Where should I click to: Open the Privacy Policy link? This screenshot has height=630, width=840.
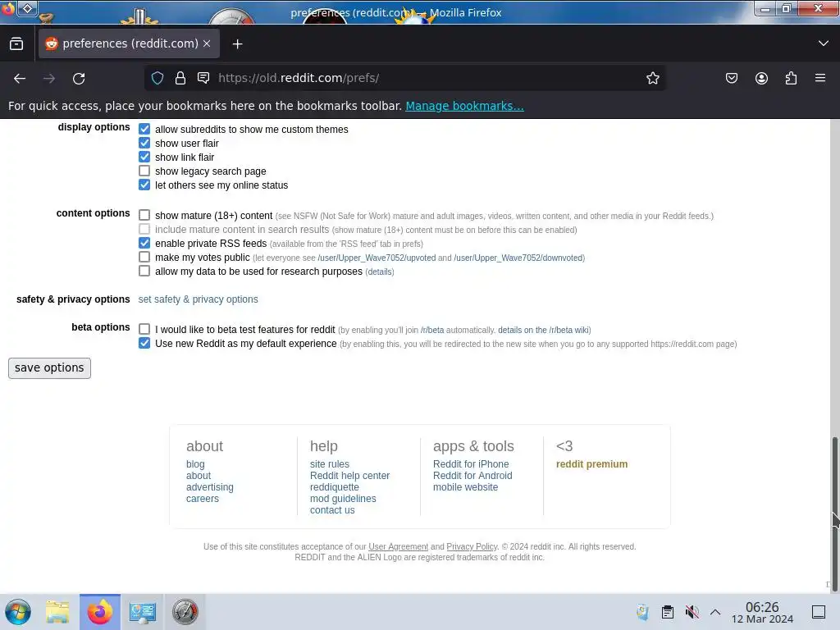coord(472,547)
